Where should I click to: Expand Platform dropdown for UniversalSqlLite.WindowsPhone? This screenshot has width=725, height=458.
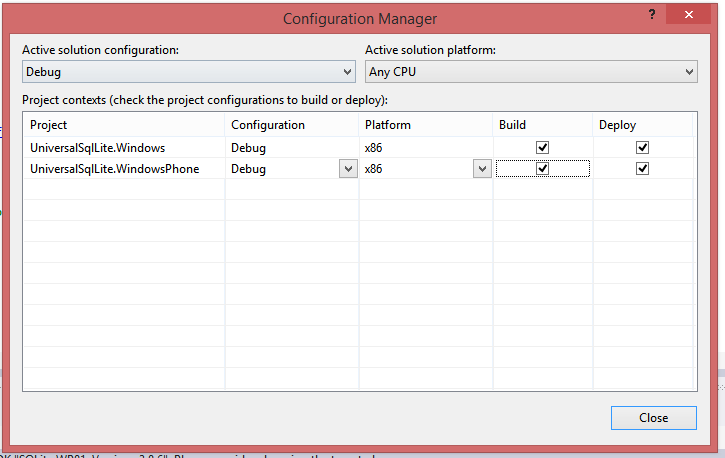(482, 169)
